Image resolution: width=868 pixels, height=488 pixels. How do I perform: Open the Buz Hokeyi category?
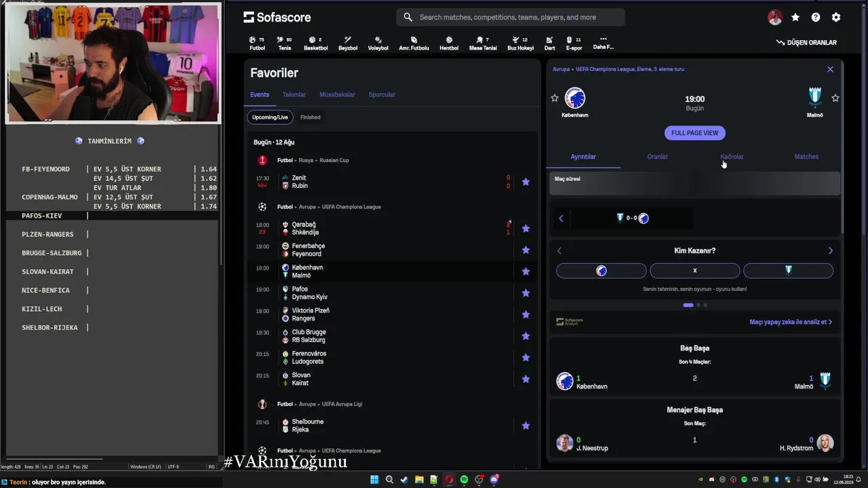point(520,43)
